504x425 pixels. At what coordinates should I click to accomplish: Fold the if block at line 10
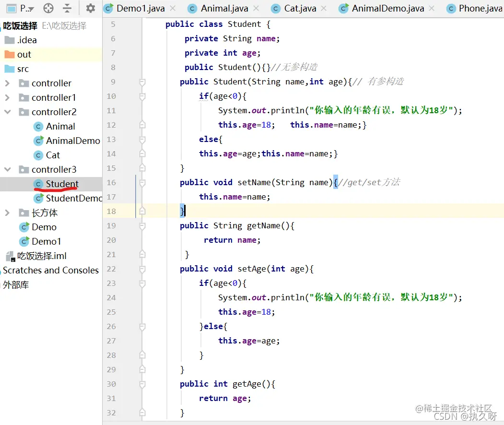142,96
